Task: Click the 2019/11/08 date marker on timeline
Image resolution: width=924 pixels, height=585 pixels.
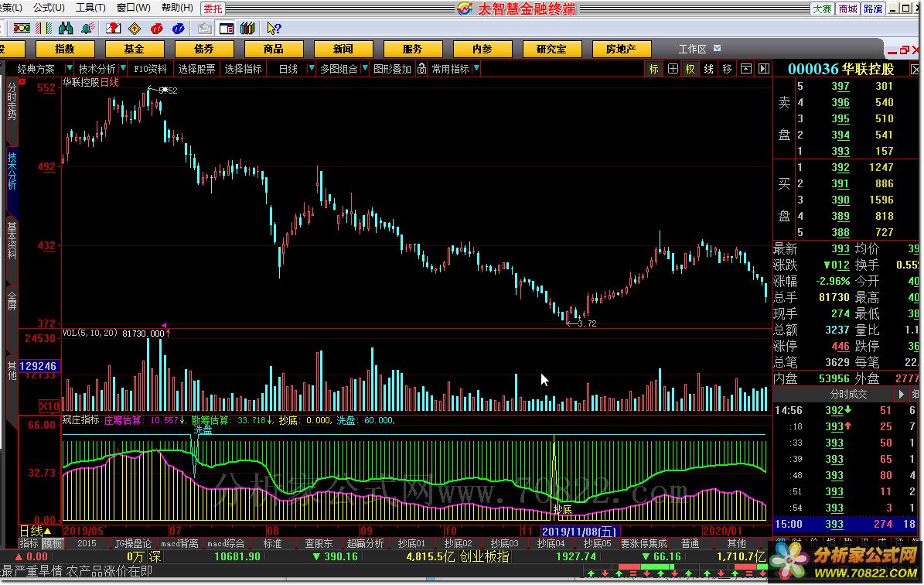Action: 579,532
